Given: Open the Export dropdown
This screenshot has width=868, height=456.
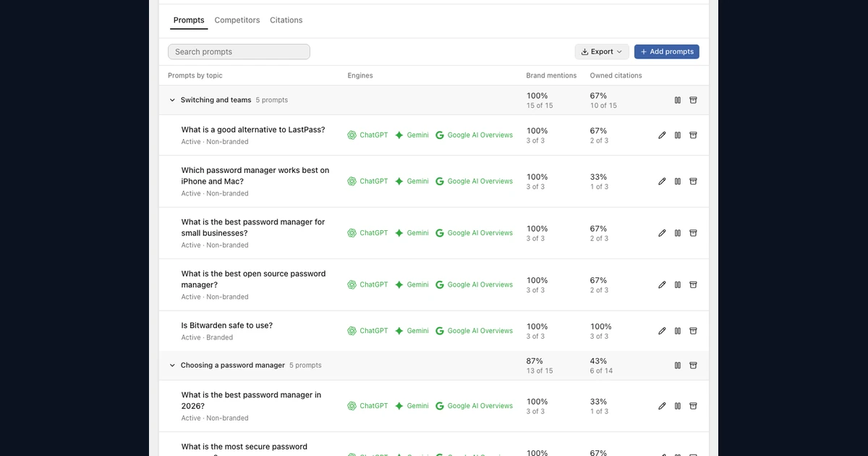Looking at the screenshot, I should point(602,52).
